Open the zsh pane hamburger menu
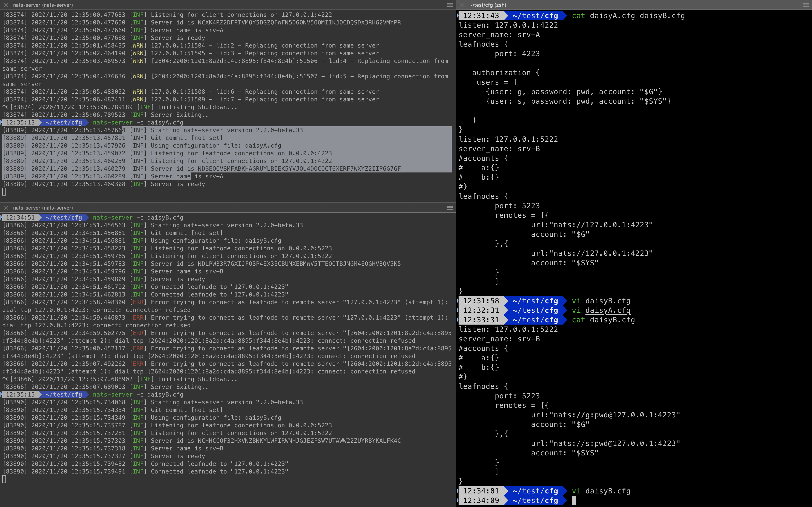 pyautogui.click(x=806, y=5)
